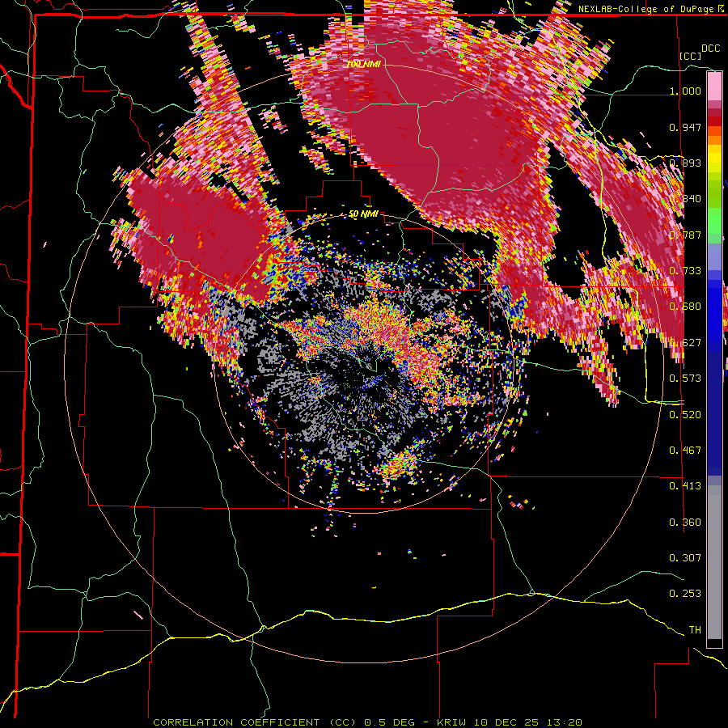Select the 0.573 scale value
This screenshot has height=728, width=728.
(685, 379)
